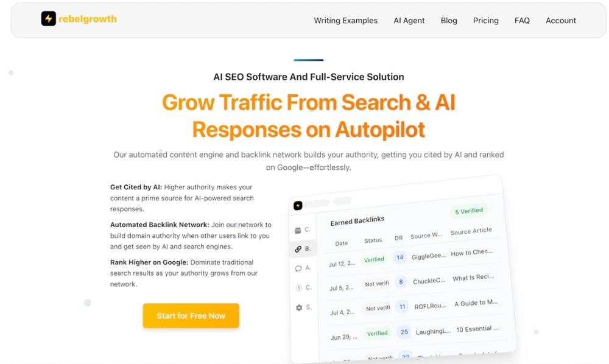
Task: Open the settings gear icon in preview sidebar
Action: (x=299, y=308)
